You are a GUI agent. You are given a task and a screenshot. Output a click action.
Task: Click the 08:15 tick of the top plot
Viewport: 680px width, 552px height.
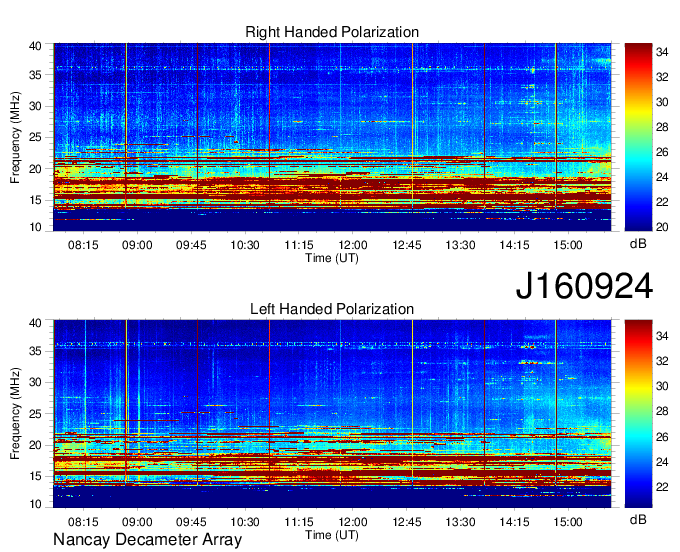[x=83, y=245]
